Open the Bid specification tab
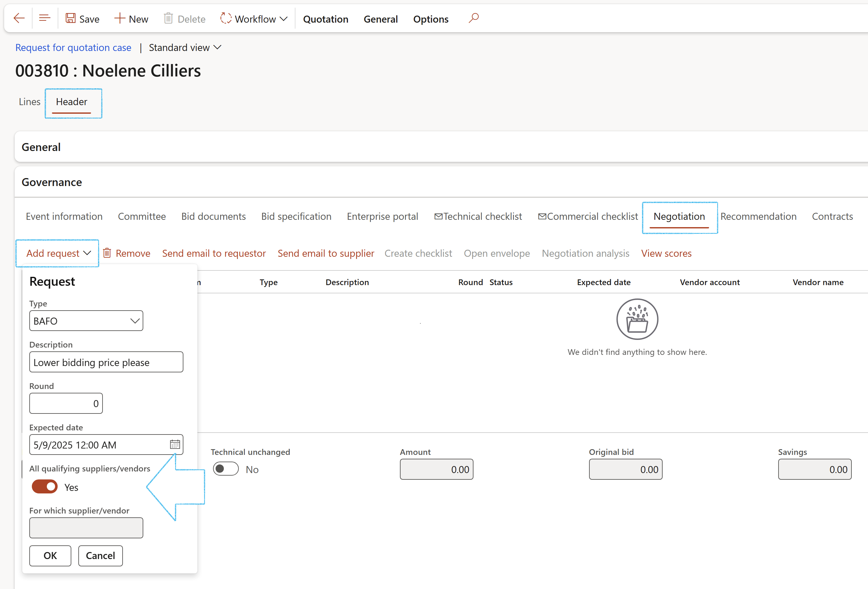868x589 pixels. click(296, 216)
